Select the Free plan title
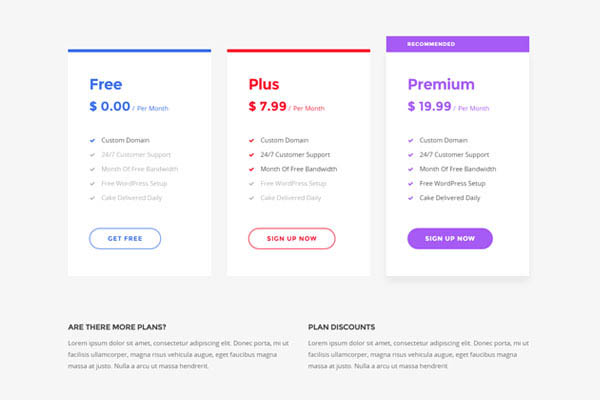 (106, 84)
